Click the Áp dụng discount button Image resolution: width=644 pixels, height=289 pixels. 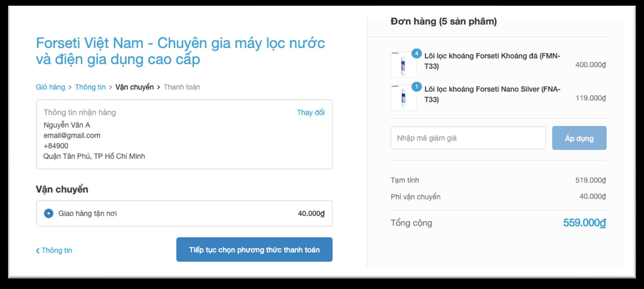[x=579, y=138]
